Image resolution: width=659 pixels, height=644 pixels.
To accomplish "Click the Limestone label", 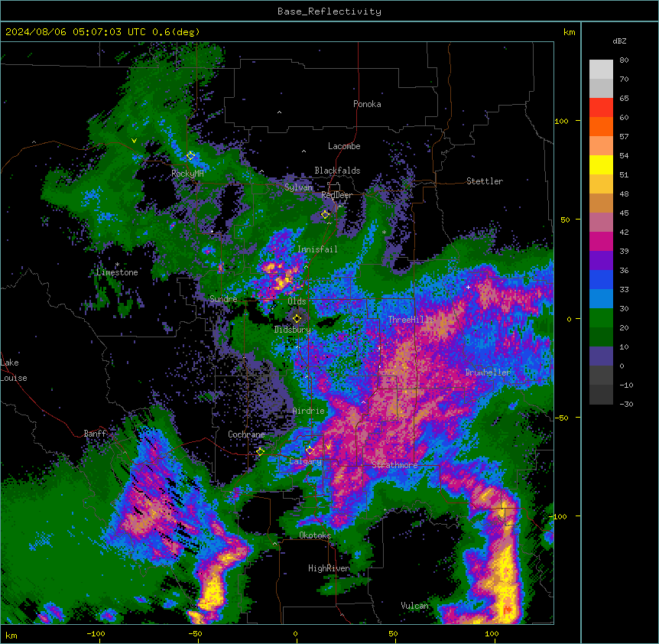I will click(x=117, y=272).
